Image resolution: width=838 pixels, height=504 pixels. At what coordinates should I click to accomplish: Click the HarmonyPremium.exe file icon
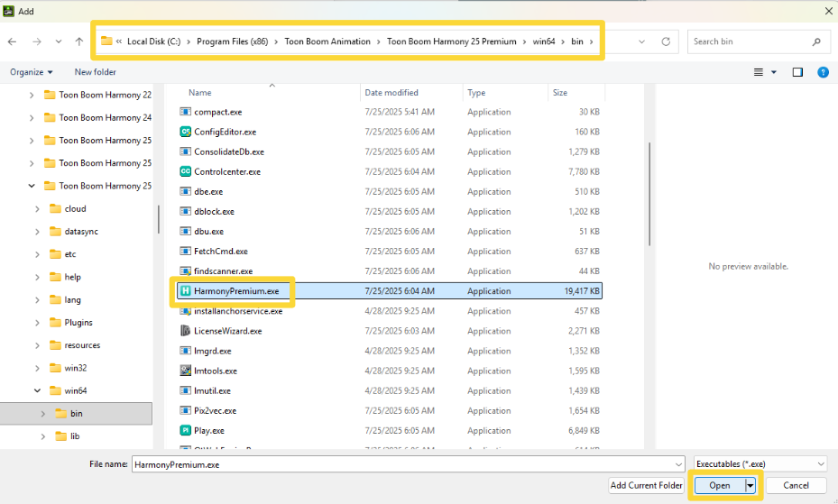pos(185,291)
